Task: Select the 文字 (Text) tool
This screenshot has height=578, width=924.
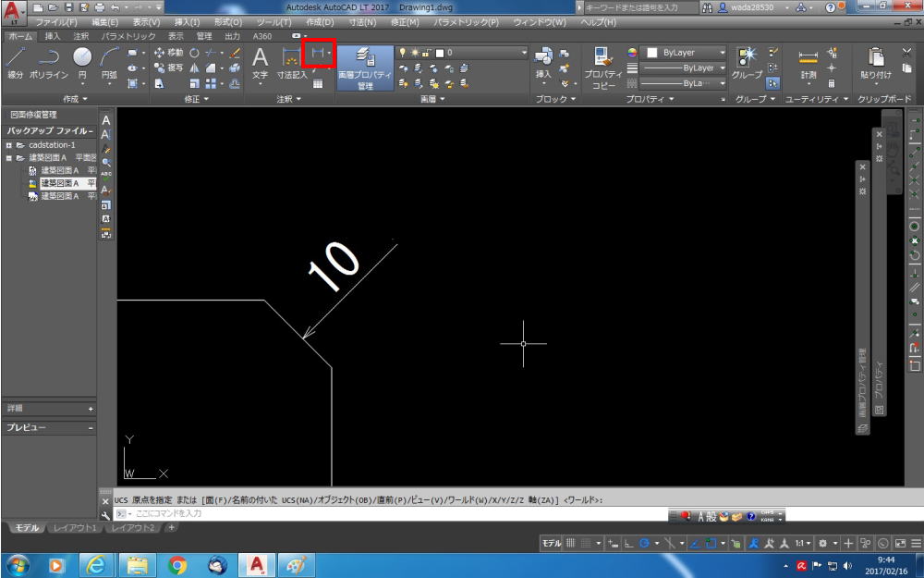Action: coord(260,64)
